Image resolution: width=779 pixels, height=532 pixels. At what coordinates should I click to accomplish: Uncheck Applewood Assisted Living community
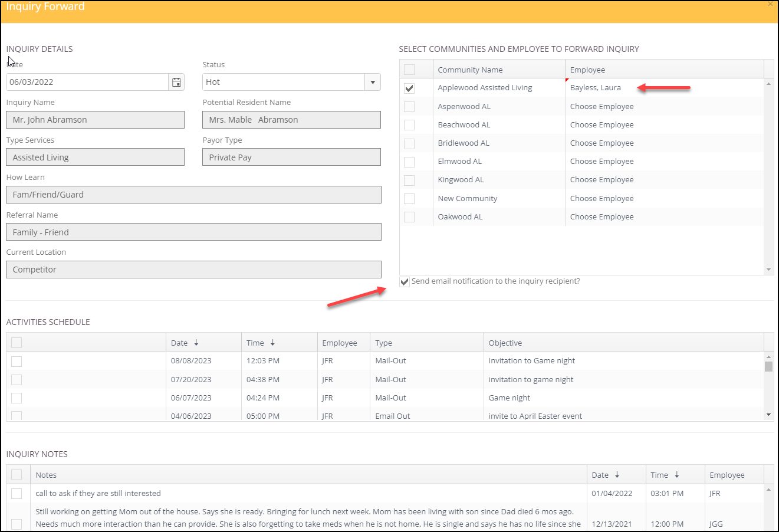coord(409,88)
